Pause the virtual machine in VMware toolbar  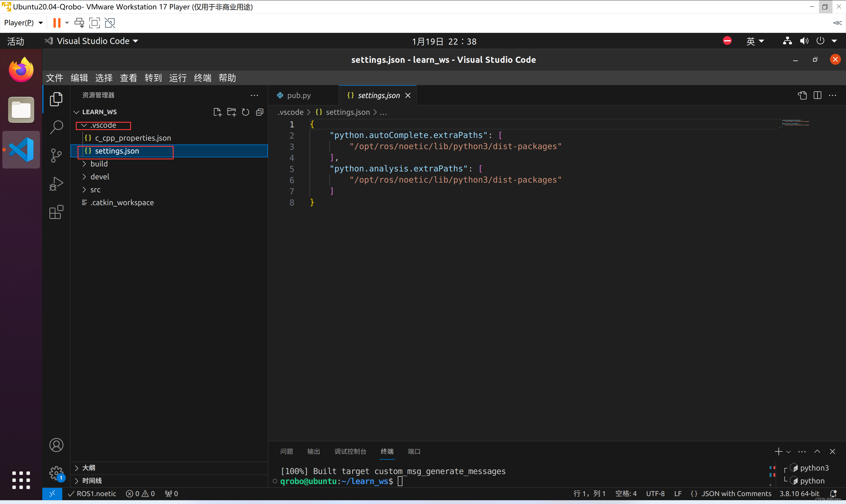[56, 23]
